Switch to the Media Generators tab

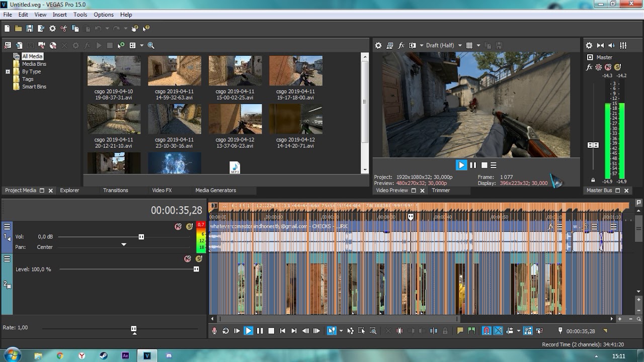pyautogui.click(x=216, y=190)
